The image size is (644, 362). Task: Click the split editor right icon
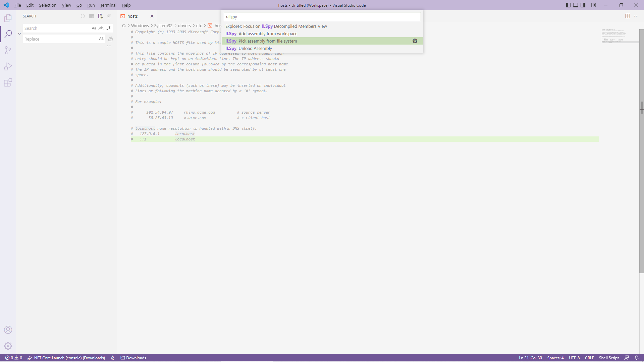coord(628,16)
